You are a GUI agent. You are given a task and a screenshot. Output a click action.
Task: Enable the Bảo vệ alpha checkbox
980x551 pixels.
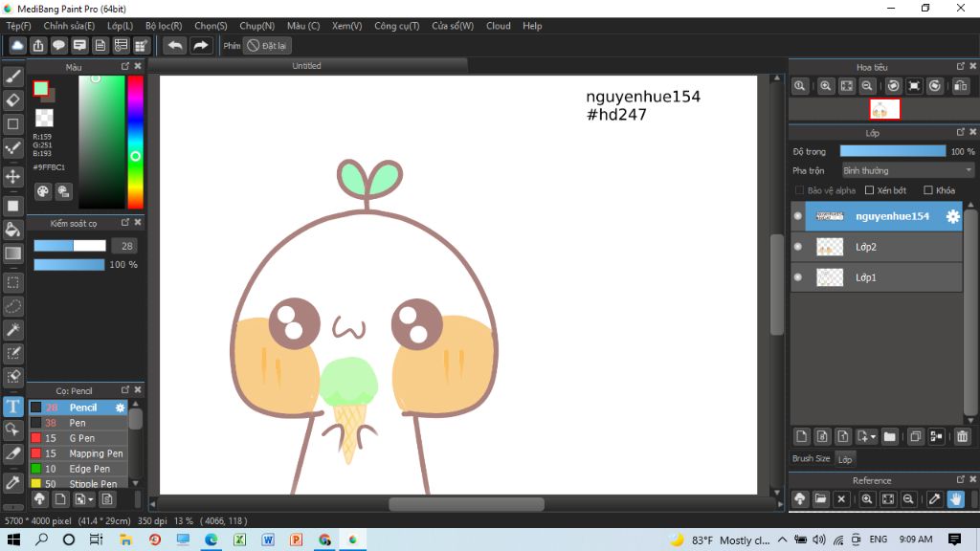[799, 190]
